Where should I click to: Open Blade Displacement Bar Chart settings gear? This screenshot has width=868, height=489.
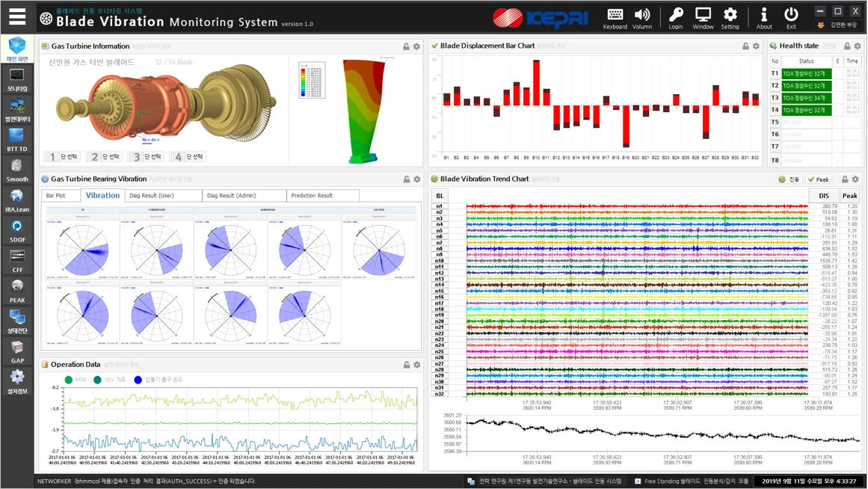[756, 46]
